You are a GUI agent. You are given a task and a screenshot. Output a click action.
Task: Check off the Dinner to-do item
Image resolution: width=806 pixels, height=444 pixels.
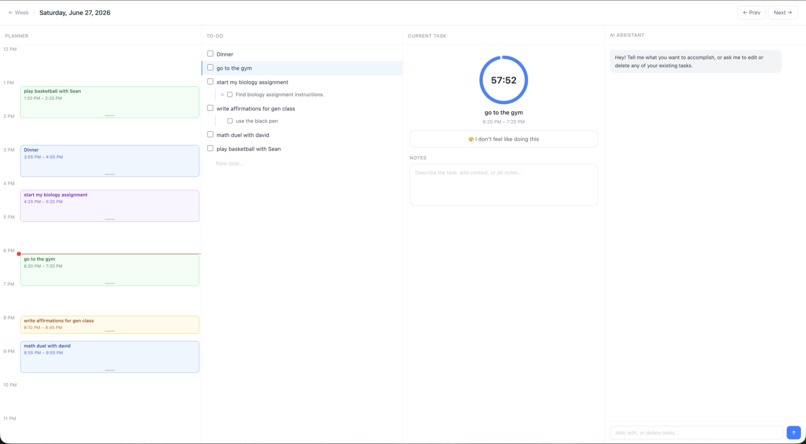[210, 53]
